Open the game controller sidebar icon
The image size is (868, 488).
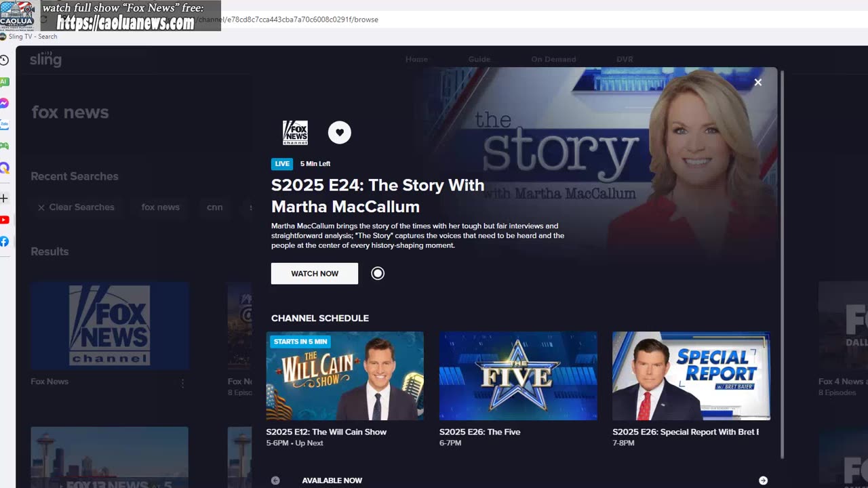click(x=4, y=146)
